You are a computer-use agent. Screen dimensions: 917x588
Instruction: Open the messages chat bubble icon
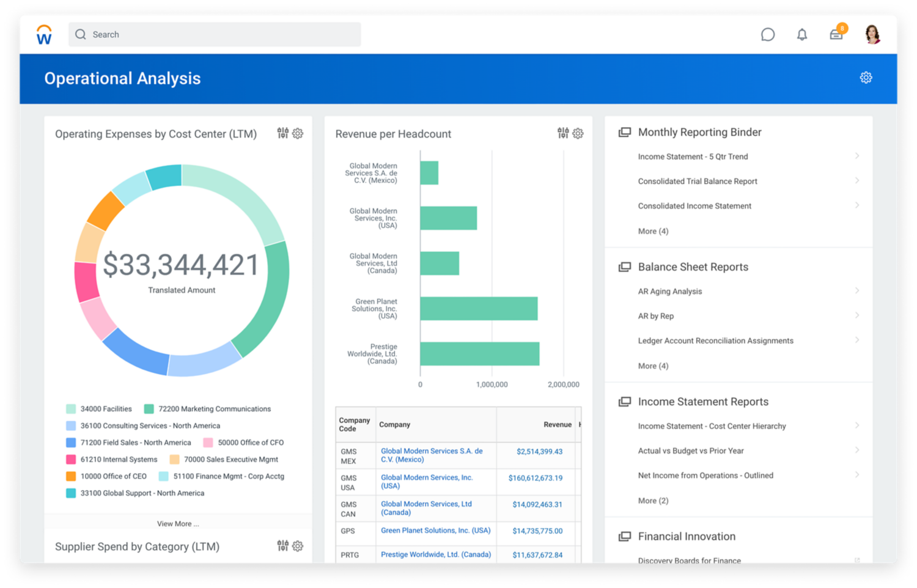[x=768, y=34]
